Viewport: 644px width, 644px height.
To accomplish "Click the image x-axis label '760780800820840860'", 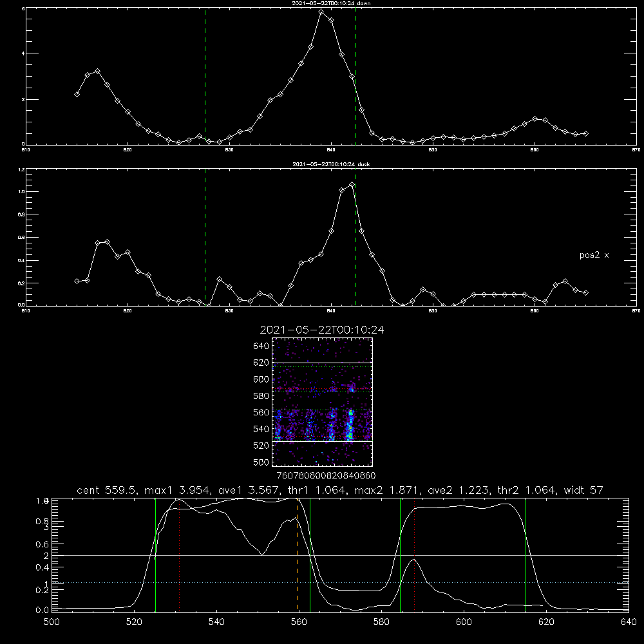I will (x=326, y=476).
